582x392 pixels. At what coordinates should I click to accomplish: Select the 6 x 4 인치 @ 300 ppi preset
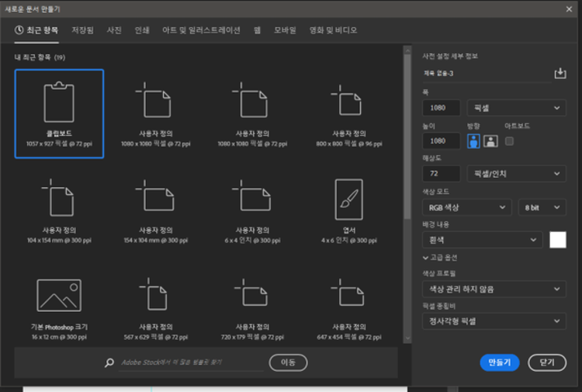[x=252, y=210]
